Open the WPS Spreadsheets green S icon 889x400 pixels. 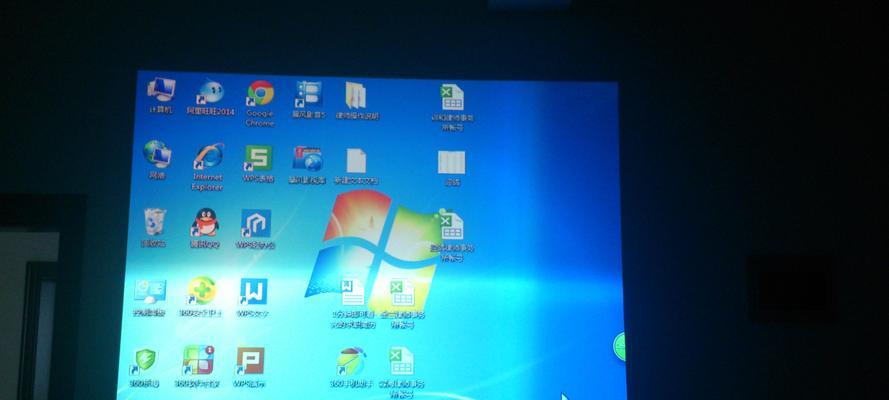258,164
